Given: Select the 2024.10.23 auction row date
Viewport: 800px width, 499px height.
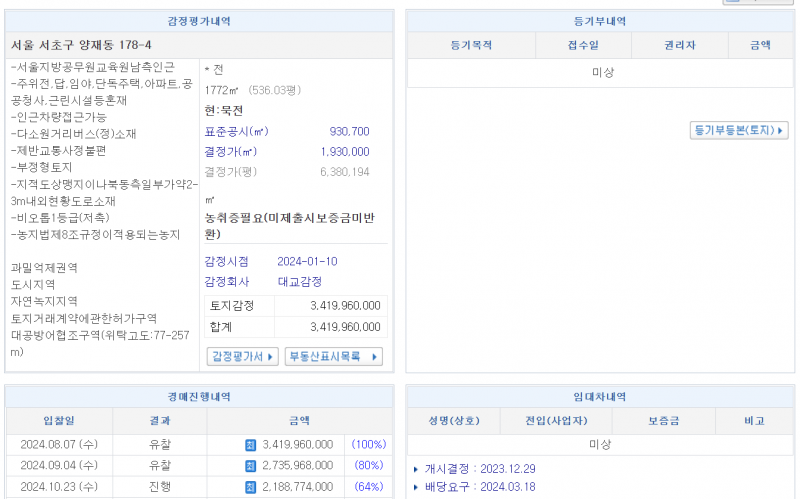Looking at the screenshot, I should tap(59, 487).
